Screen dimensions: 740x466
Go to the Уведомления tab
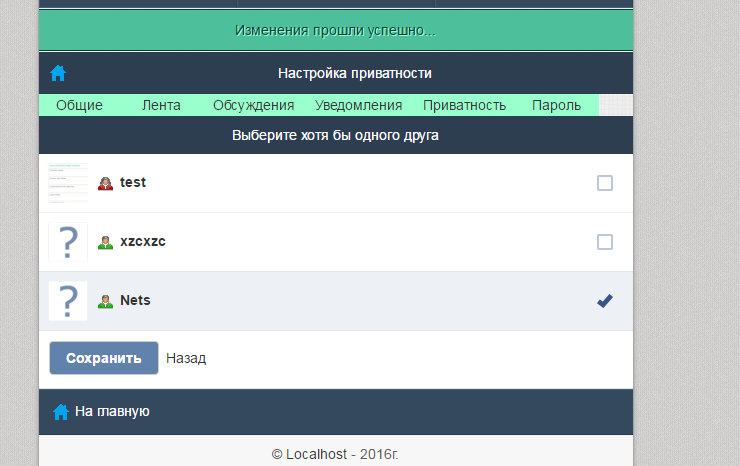click(359, 105)
